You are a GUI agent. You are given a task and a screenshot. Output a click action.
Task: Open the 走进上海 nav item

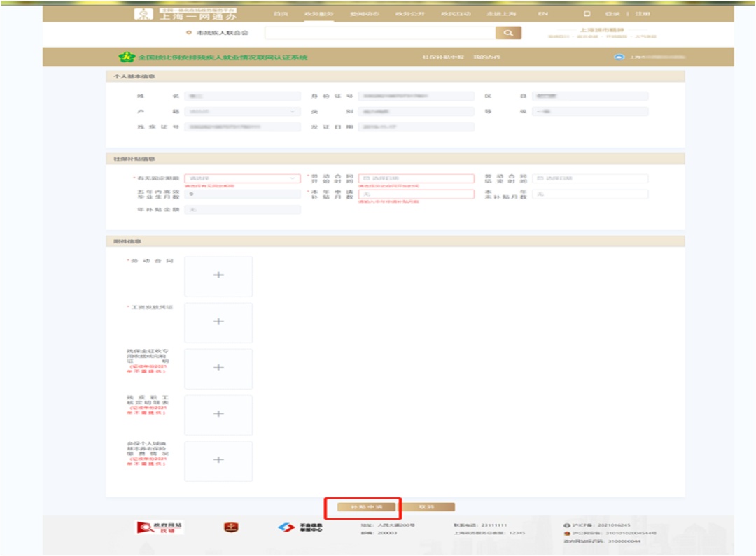(x=501, y=14)
